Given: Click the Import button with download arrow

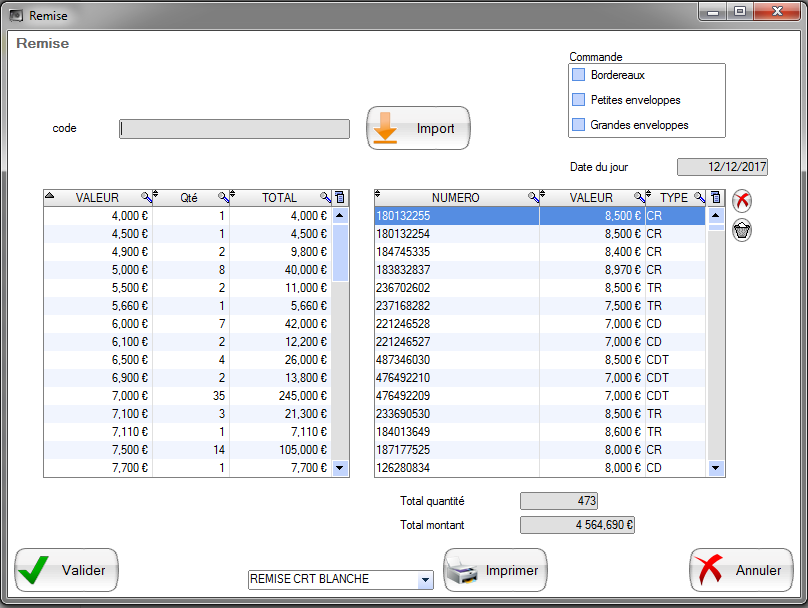Looking at the screenshot, I should point(418,129).
